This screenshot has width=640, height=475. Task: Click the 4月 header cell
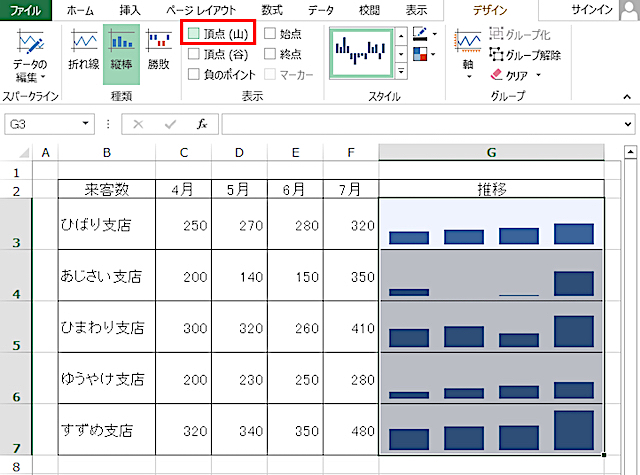pyautogui.click(x=183, y=189)
